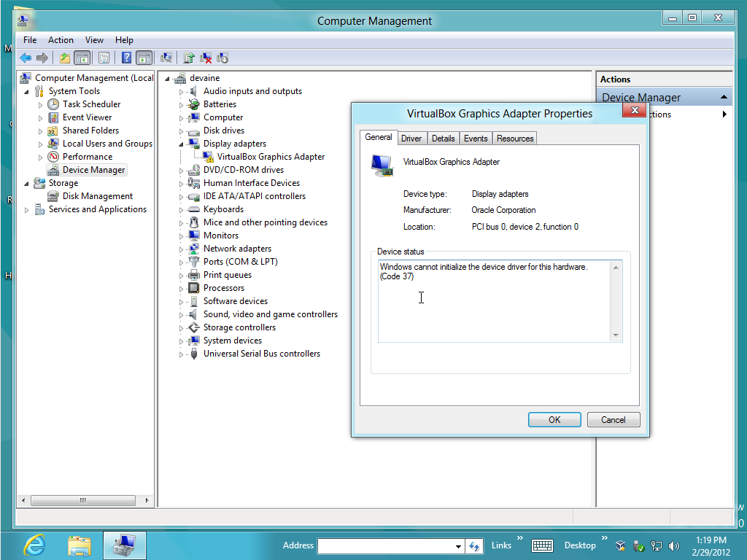The height and width of the screenshot is (560, 747).
Task: Toggle the Show/Hide Console Tree toolbar icon
Action: coord(82,58)
